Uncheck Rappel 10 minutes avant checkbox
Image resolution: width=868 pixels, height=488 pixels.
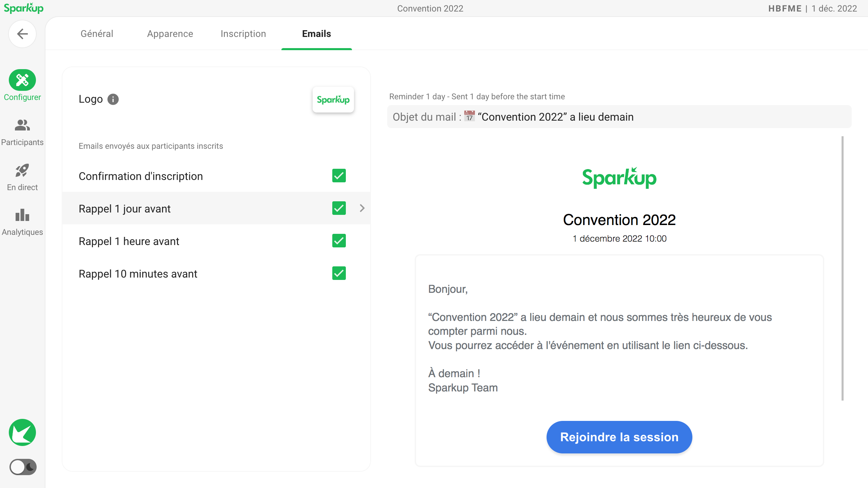(339, 273)
